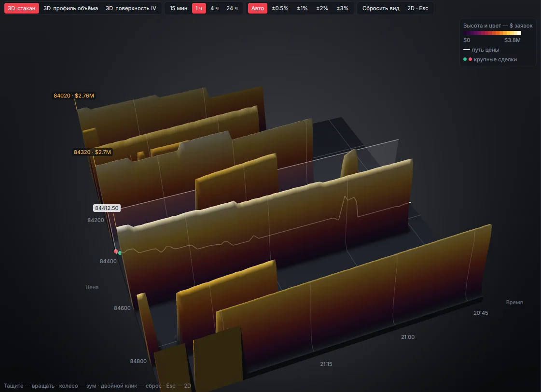Screen dimensions: 541x392
Task: Select the 1 ч timeframe
Action: pos(199,8)
